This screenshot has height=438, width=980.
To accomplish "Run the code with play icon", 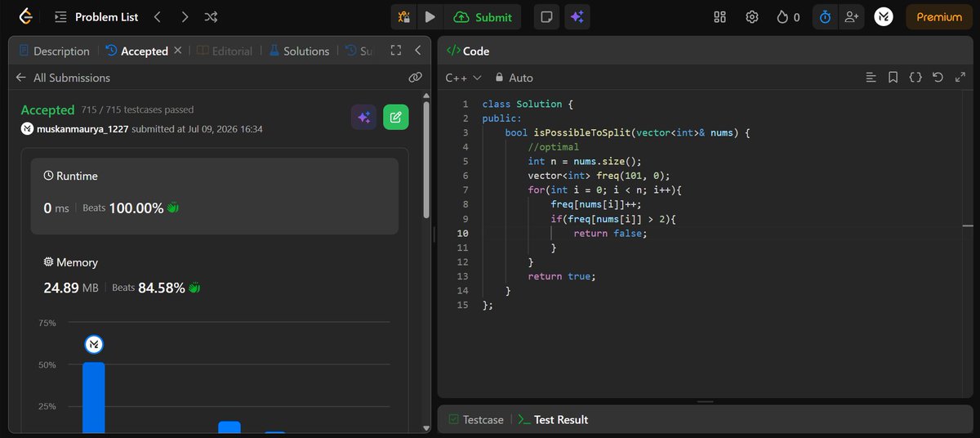I will pos(430,16).
